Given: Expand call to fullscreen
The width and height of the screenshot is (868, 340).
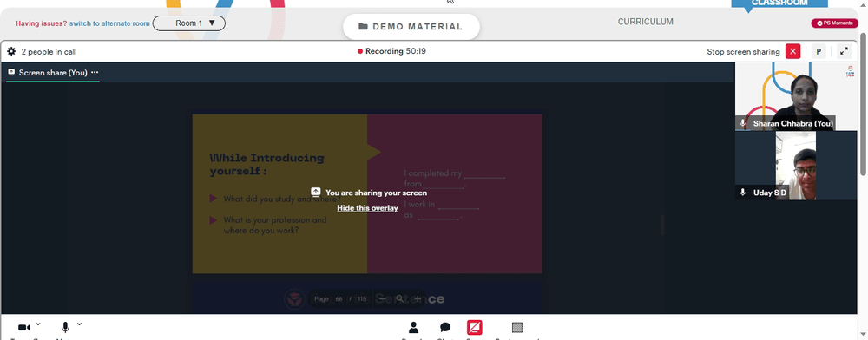Looking at the screenshot, I should [845, 51].
